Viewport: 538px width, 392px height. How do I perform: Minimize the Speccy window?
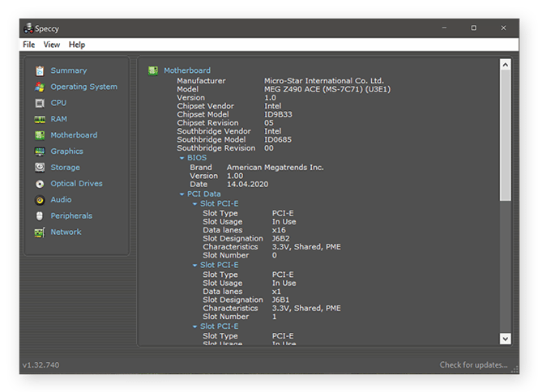444,28
